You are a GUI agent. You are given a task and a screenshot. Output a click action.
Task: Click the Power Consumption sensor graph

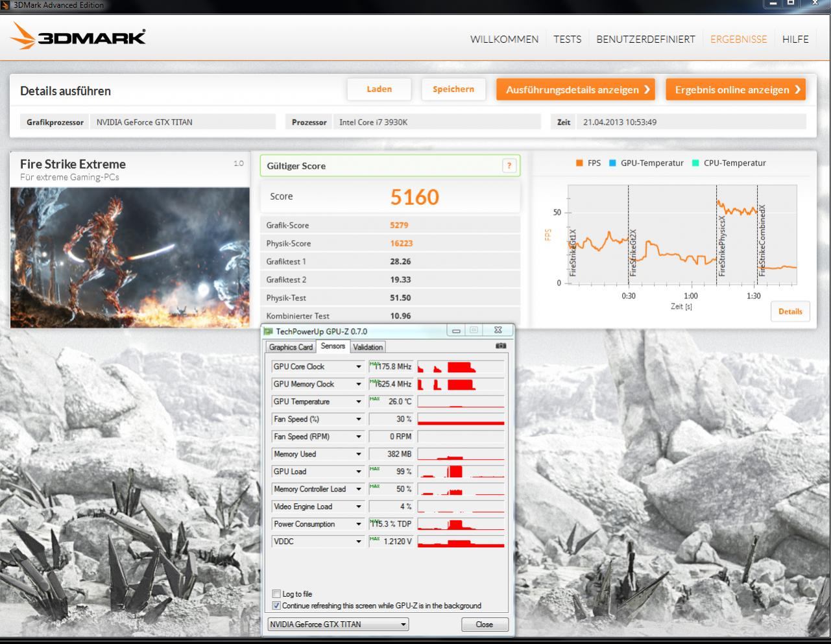[461, 524]
